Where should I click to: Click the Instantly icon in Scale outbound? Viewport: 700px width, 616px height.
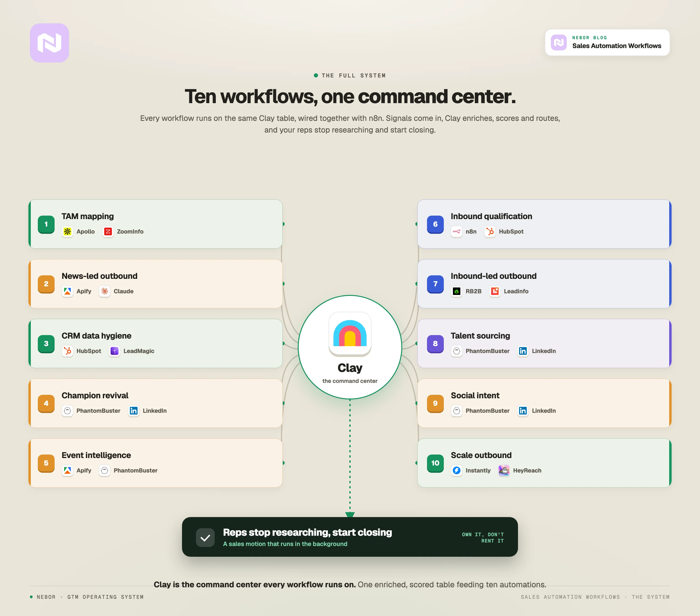tap(456, 471)
